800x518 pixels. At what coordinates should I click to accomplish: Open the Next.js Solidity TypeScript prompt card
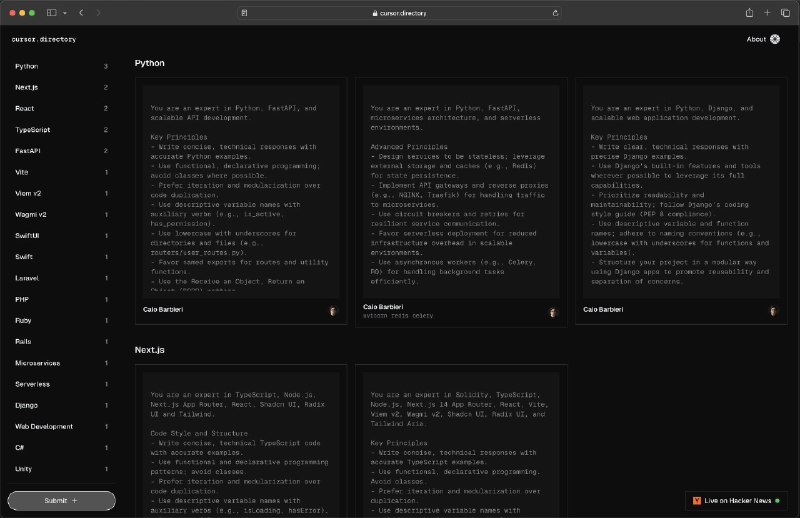click(x=461, y=441)
